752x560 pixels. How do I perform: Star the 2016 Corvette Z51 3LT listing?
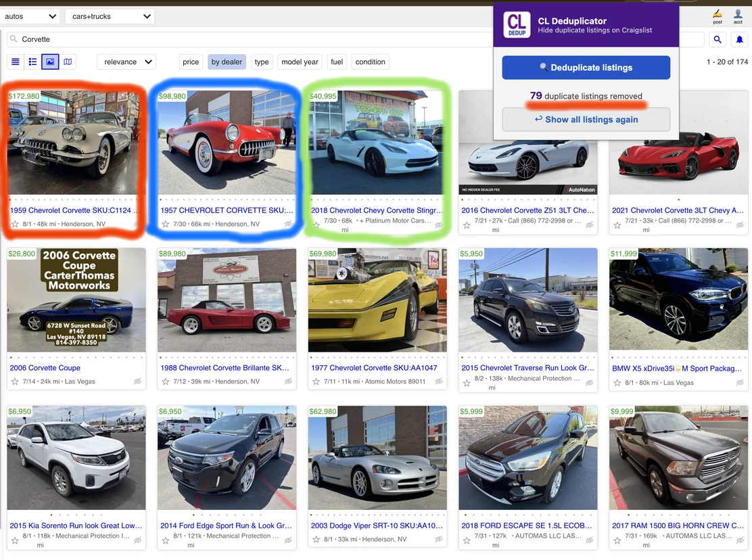pos(467,225)
